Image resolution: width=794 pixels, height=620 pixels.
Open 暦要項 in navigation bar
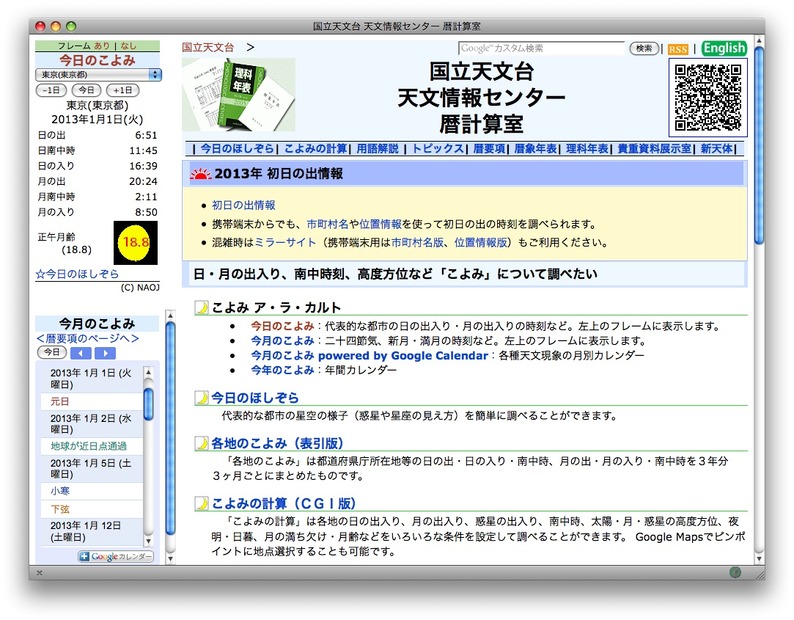pyautogui.click(x=489, y=148)
